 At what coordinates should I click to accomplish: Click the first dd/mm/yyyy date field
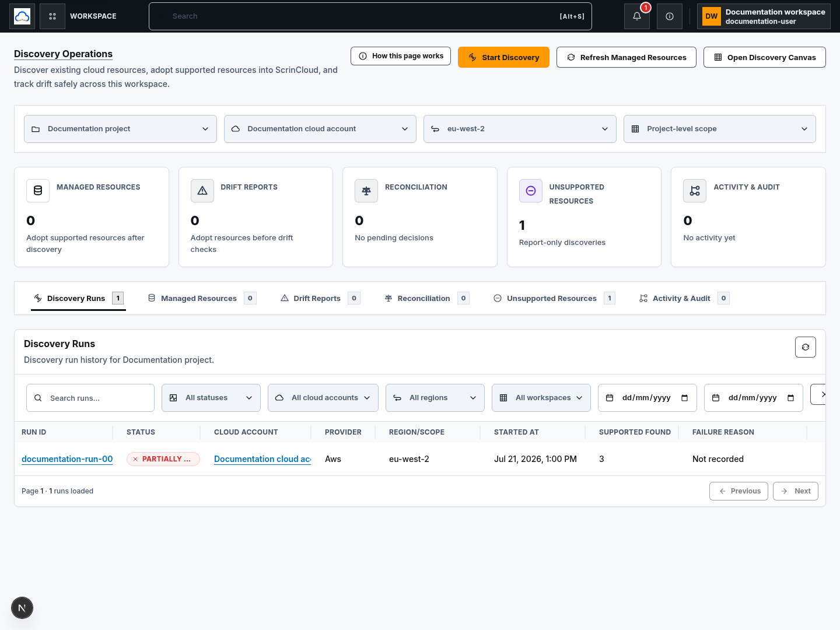click(x=647, y=398)
